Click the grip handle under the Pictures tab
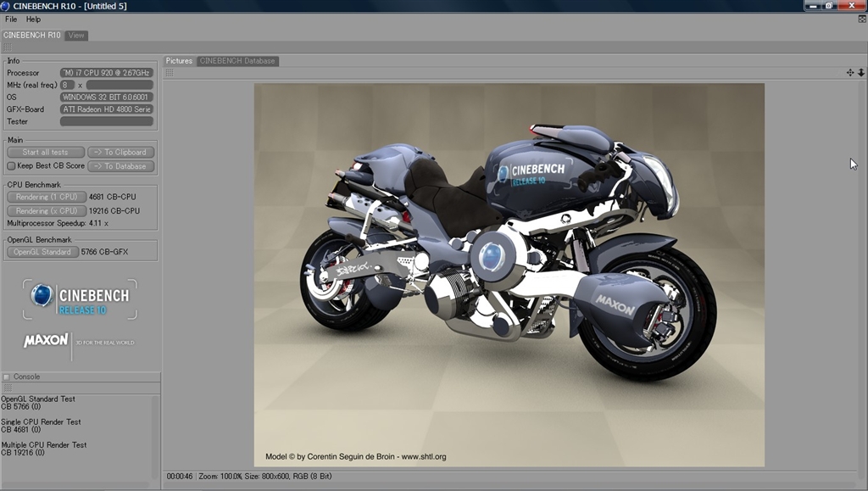The image size is (868, 491). 170,73
